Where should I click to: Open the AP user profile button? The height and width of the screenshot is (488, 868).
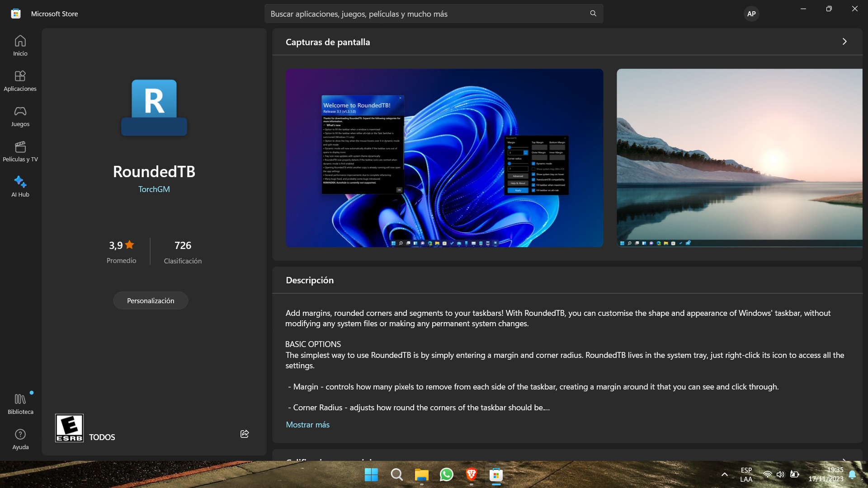[751, 14]
